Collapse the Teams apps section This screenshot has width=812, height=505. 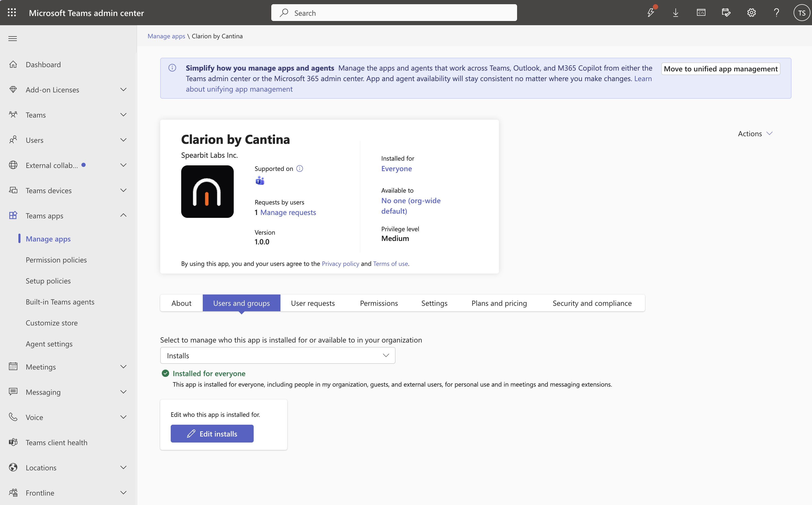(123, 215)
